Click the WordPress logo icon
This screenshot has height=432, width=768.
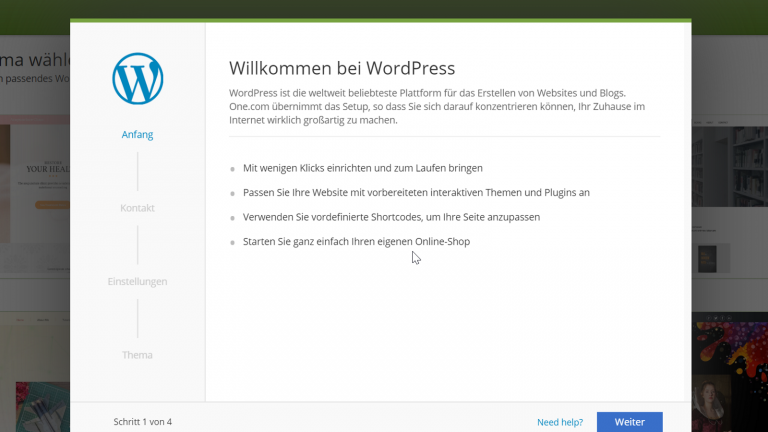point(137,79)
